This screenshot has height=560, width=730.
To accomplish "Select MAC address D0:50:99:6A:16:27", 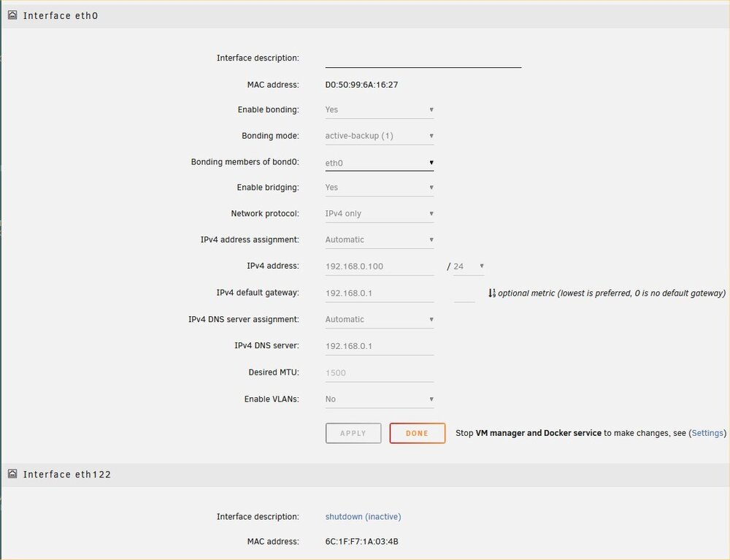I will (362, 85).
